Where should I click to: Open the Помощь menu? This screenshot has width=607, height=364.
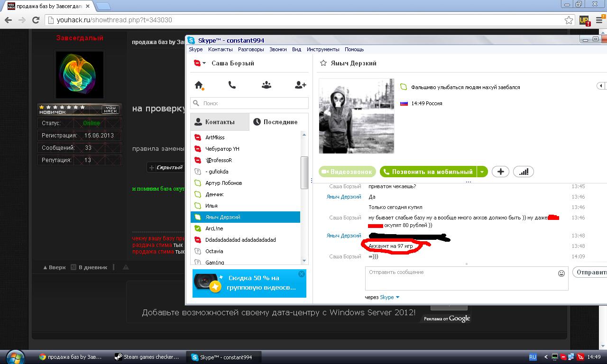354,49
